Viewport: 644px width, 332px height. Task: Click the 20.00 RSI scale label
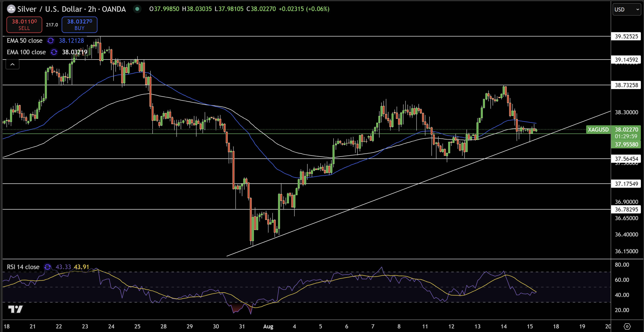click(622, 310)
